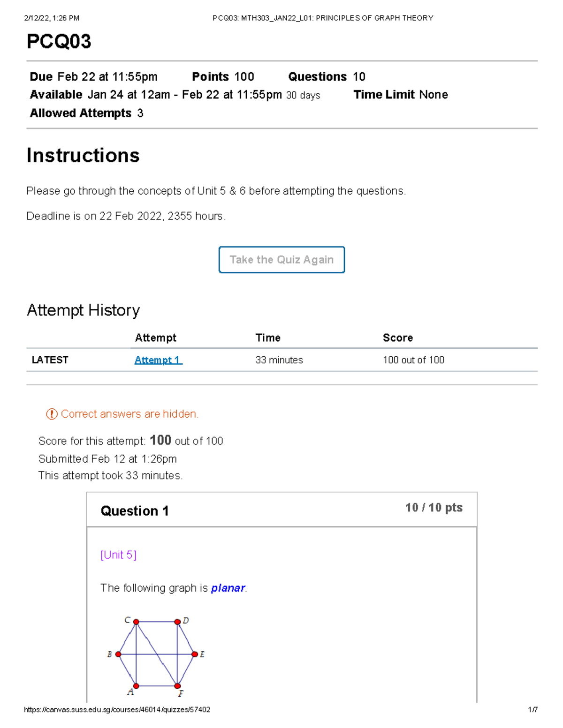Click the Question 1 heading
The image size is (563, 728).
135,511
